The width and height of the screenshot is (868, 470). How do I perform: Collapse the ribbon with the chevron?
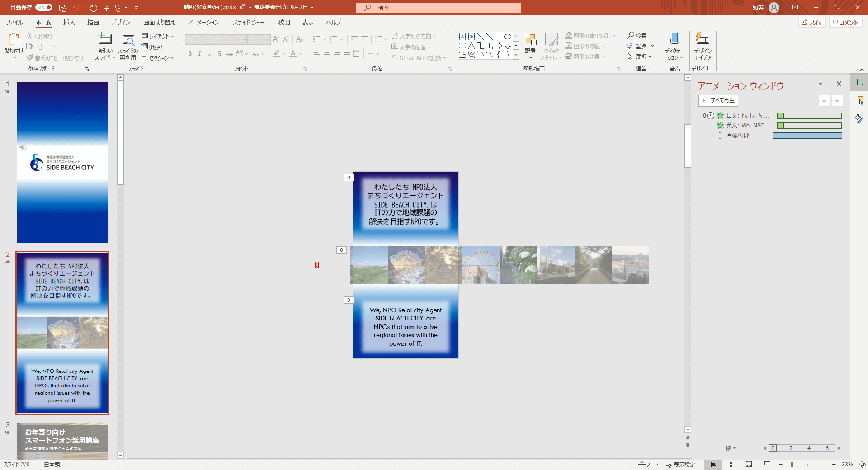[x=862, y=70]
